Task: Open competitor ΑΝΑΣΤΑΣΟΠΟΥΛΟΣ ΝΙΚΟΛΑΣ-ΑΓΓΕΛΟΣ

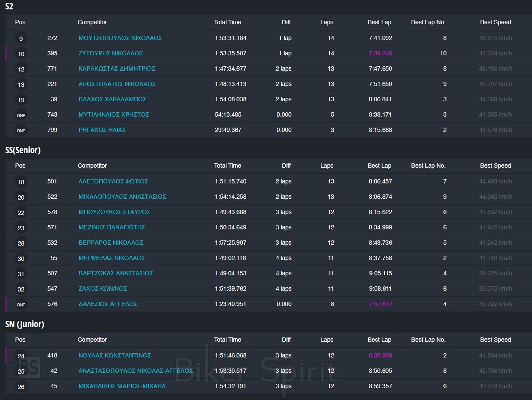Action: point(135,371)
